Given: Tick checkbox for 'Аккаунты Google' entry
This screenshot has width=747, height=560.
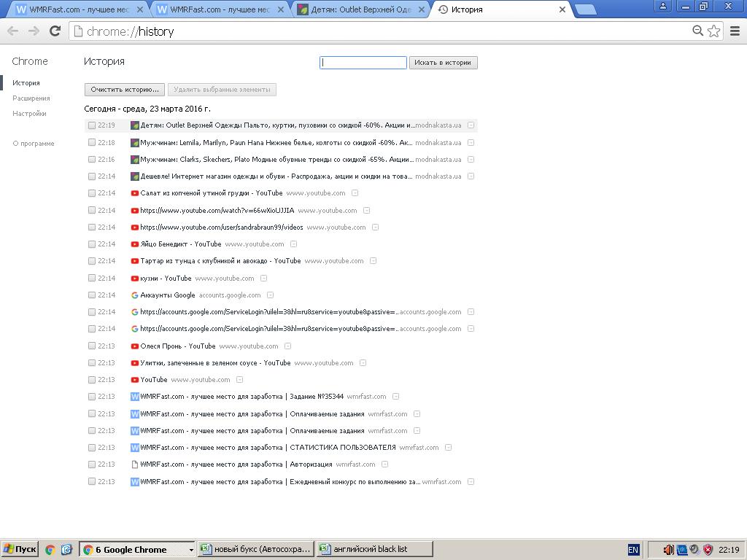Looking at the screenshot, I should [x=91, y=295].
